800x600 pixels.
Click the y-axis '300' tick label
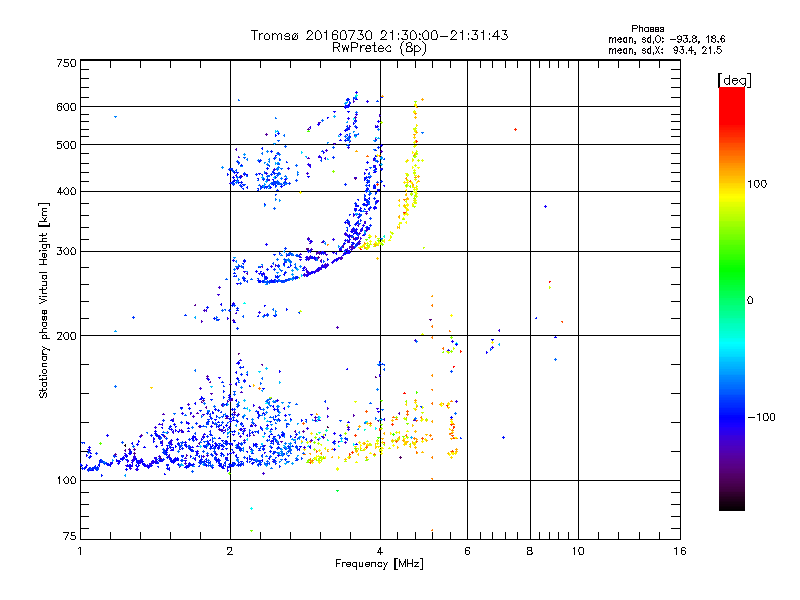pos(66,252)
